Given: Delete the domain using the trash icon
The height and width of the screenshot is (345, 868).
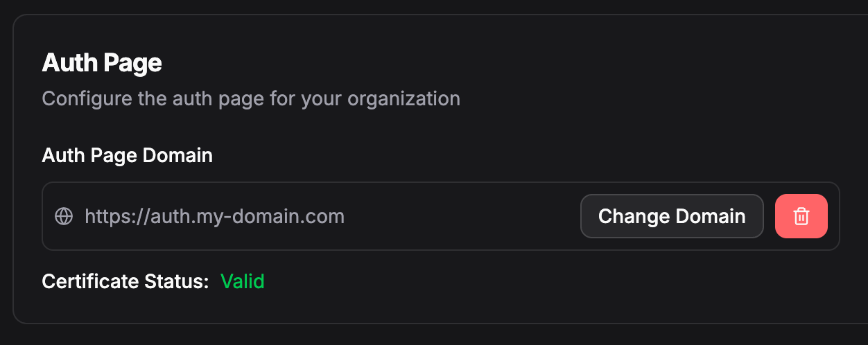Looking at the screenshot, I should 801,216.
